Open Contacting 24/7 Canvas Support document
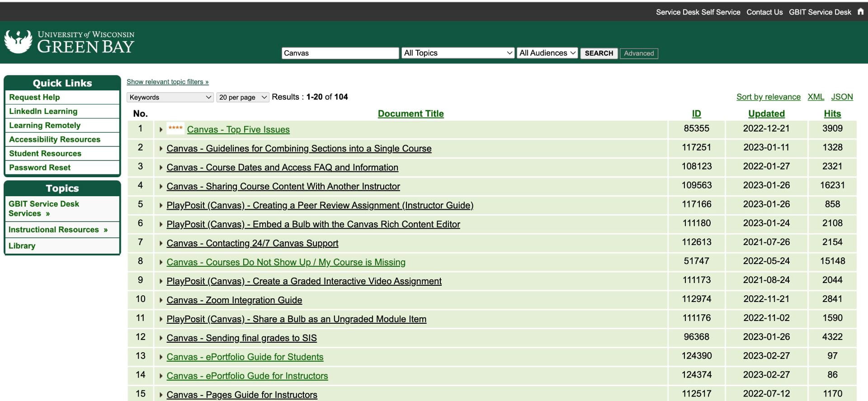 [x=252, y=244]
